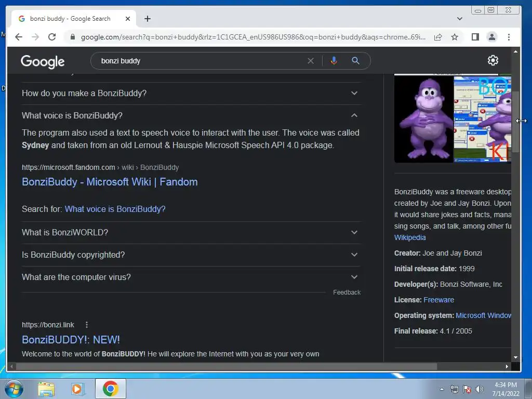Open the Microsoft Windows operating system link
This screenshot has height=399, width=532.
[x=483, y=315]
